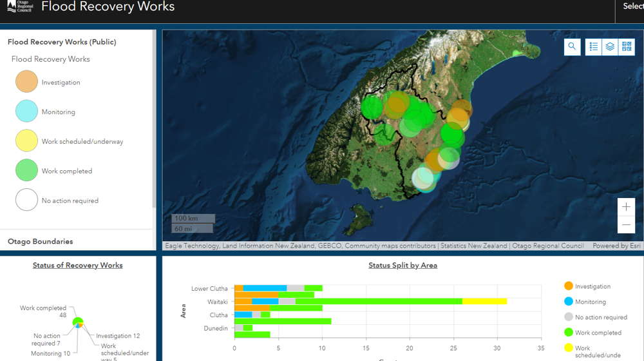
Task: Open the map layers icon
Action: pyautogui.click(x=610, y=47)
